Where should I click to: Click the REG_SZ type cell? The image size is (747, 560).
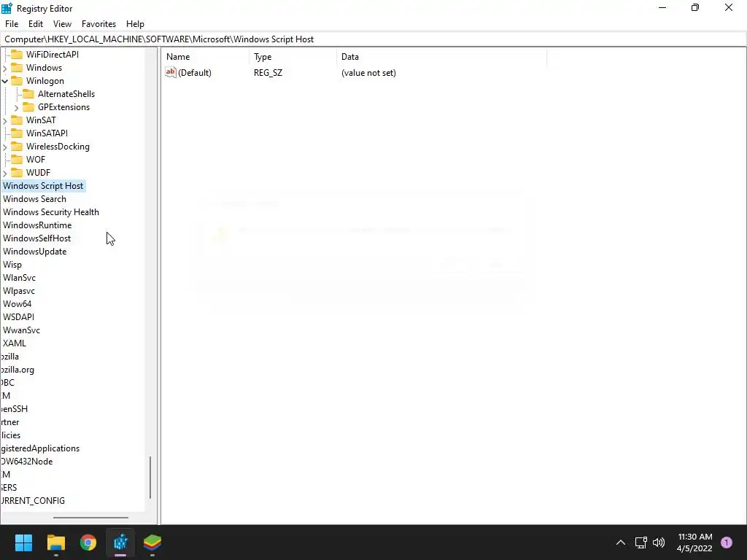click(268, 73)
